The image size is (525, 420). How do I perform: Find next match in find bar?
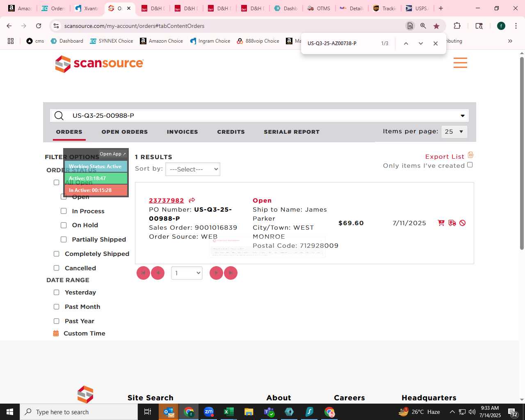point(421,43)
